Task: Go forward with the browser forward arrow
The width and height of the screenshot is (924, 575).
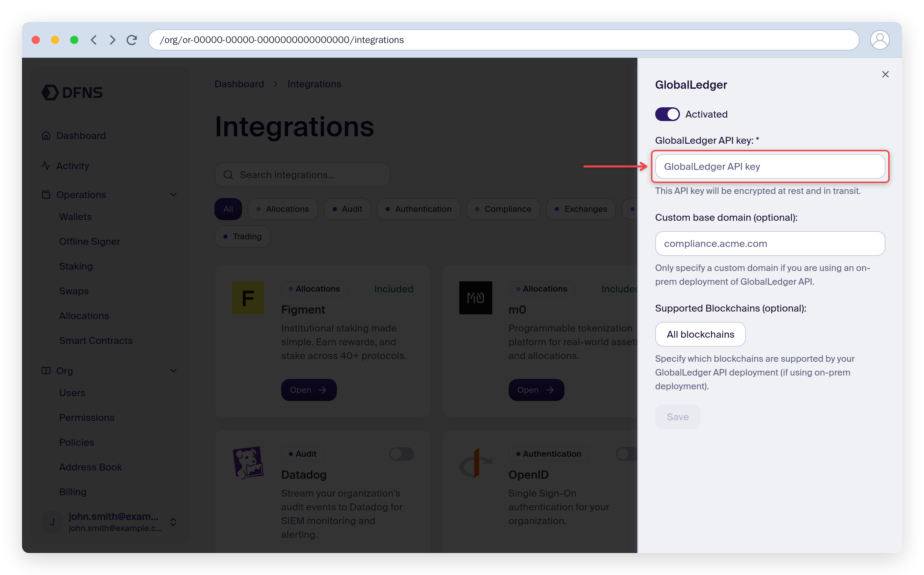Action: pos(112,40)
